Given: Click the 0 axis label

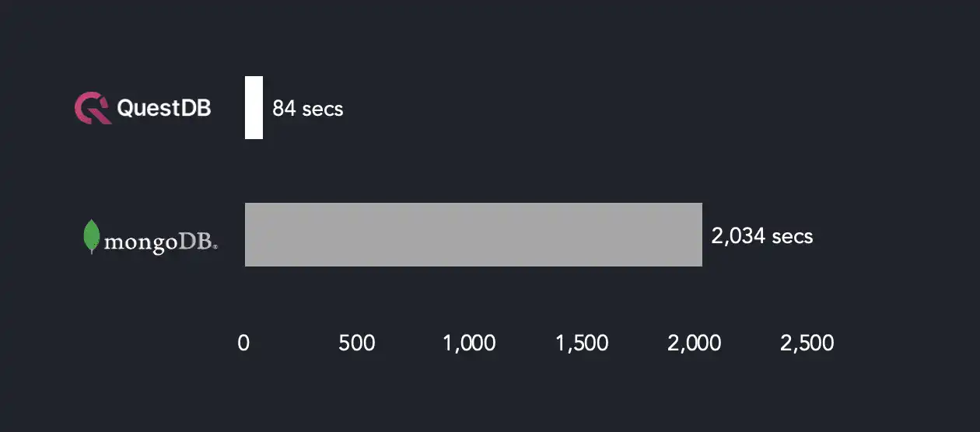Looking at the screenshot, I should coord(243,343).
